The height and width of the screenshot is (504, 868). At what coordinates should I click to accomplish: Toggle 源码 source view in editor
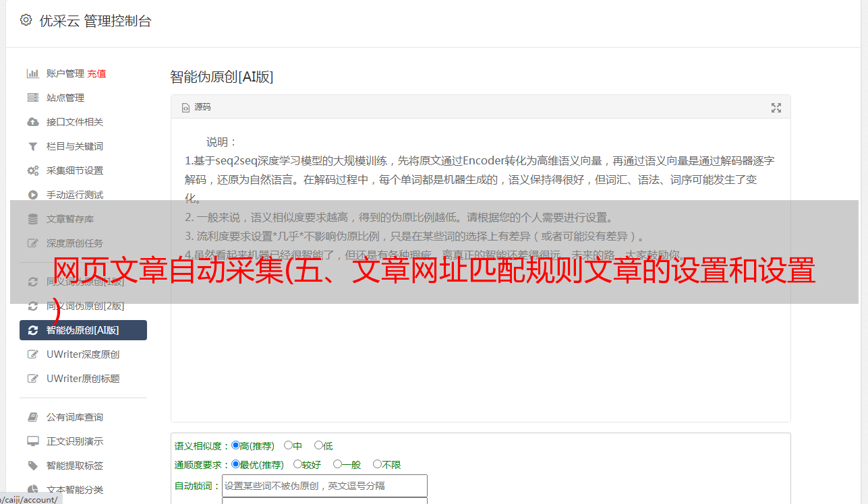coord(196,107)
